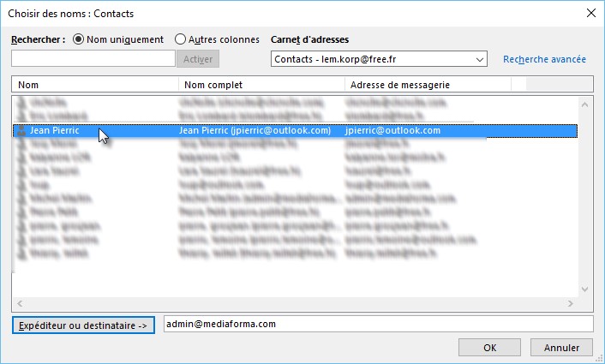Click the Jean Pierric contact person icon
Screen dimensions: 605x364
(21, 131)
